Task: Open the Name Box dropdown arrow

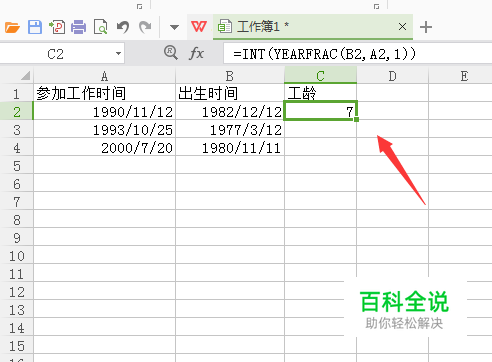Action: [118, 53]
